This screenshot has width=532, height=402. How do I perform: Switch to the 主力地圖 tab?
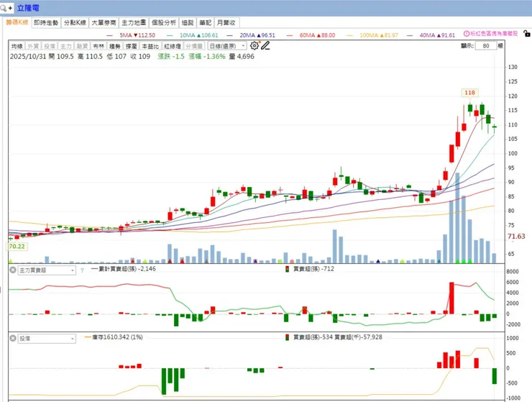click(x=134, y=22)
